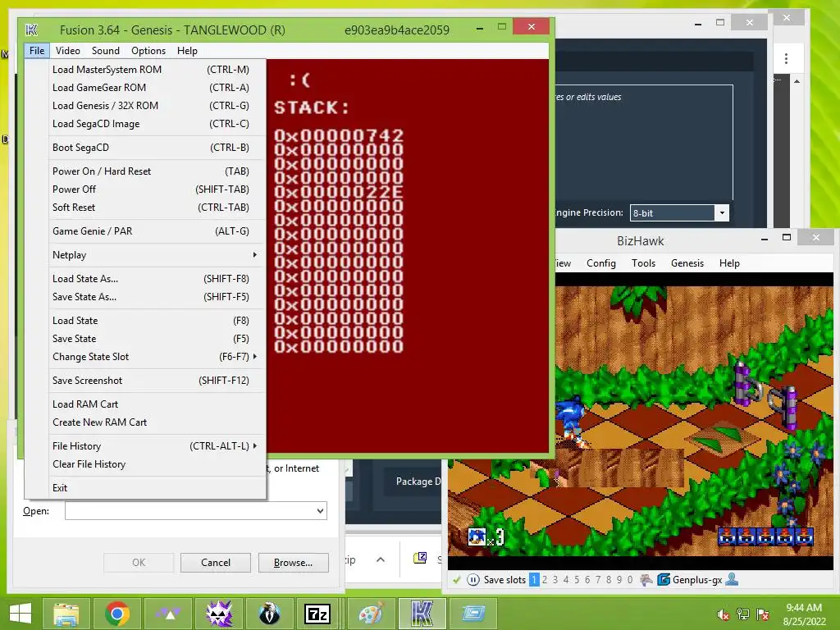The width and height of the screenshot is (840, 630).
Task: Click the up chevron near the Package area
Action: [x=381, y=559]
